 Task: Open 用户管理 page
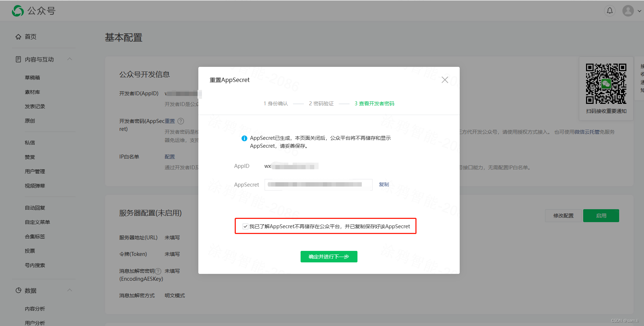coord(35,171)
